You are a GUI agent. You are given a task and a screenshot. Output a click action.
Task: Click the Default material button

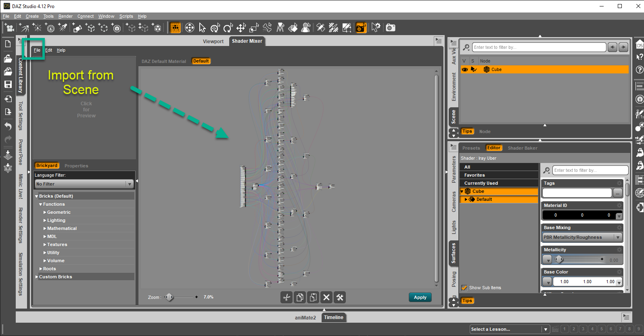(x=201, y=61)
